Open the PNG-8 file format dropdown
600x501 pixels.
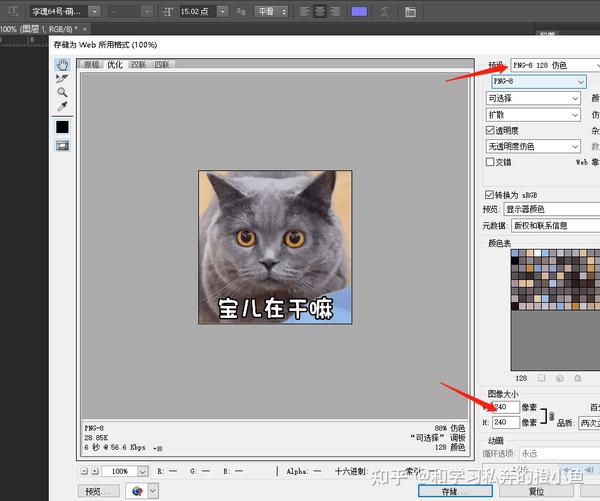coord(538,81)
